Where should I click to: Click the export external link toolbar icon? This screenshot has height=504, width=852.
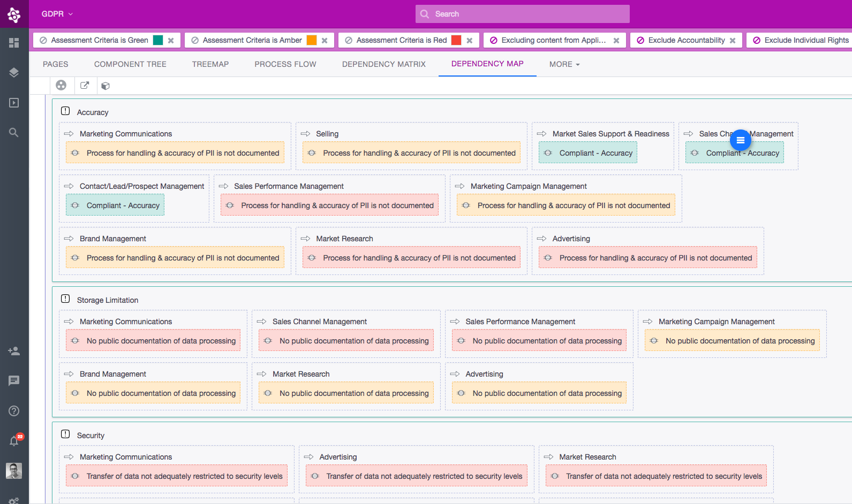pyautogui.click(x=85, y=85)
